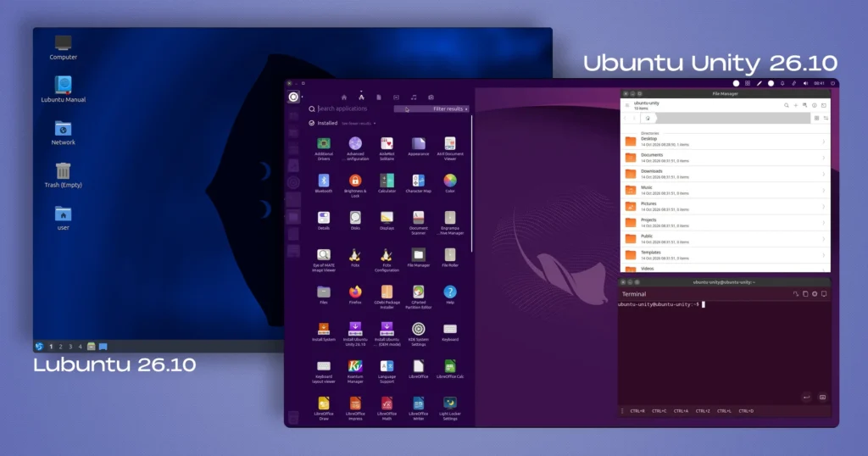Open the Help app icon
This screenshot has height=456, width=868.
450,292
